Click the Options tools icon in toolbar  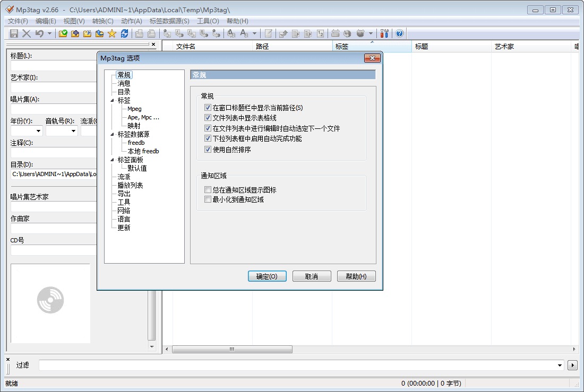[385, 33]
